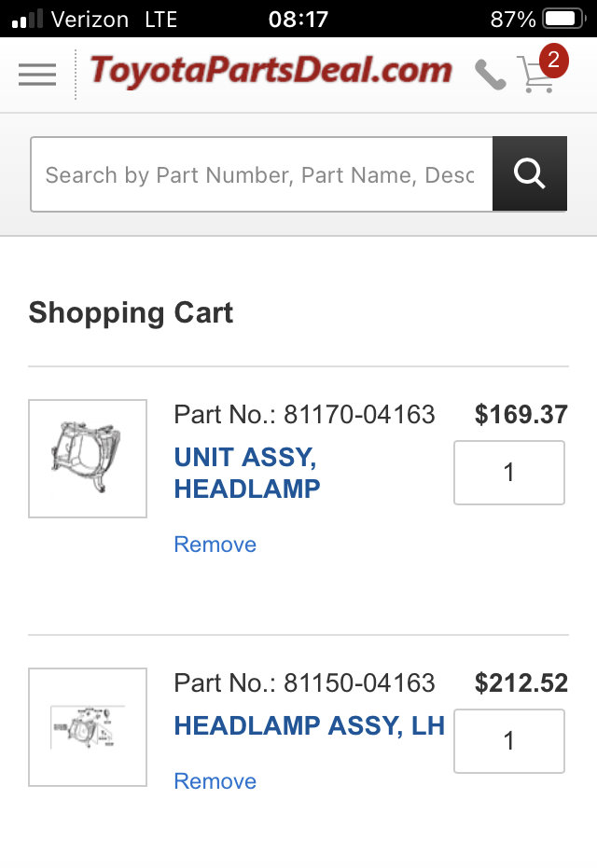Tap the phone call icon
This screenshot has height=868, width=597.
(490, 75)
